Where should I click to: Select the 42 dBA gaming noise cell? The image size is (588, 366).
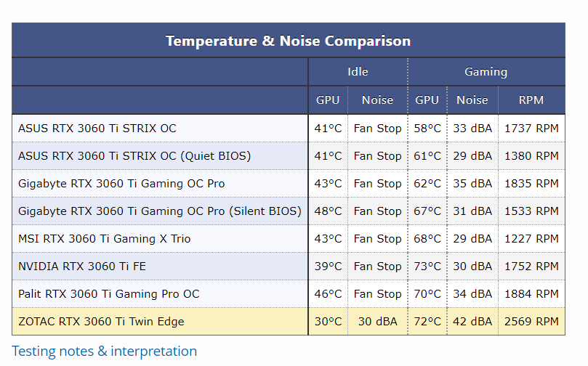click(x=472, y=322)
